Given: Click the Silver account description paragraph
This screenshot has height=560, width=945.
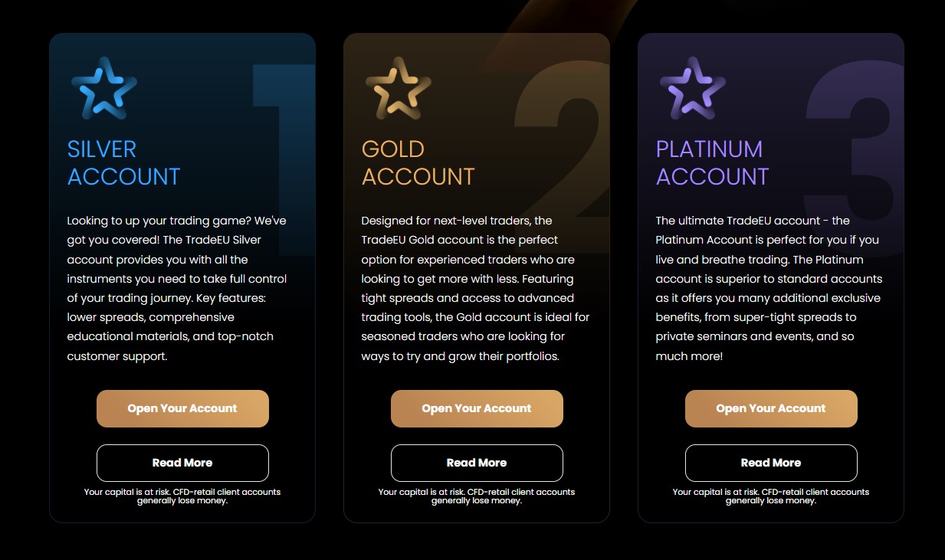Looking at the screenshot, I should [x=177, y=288].
